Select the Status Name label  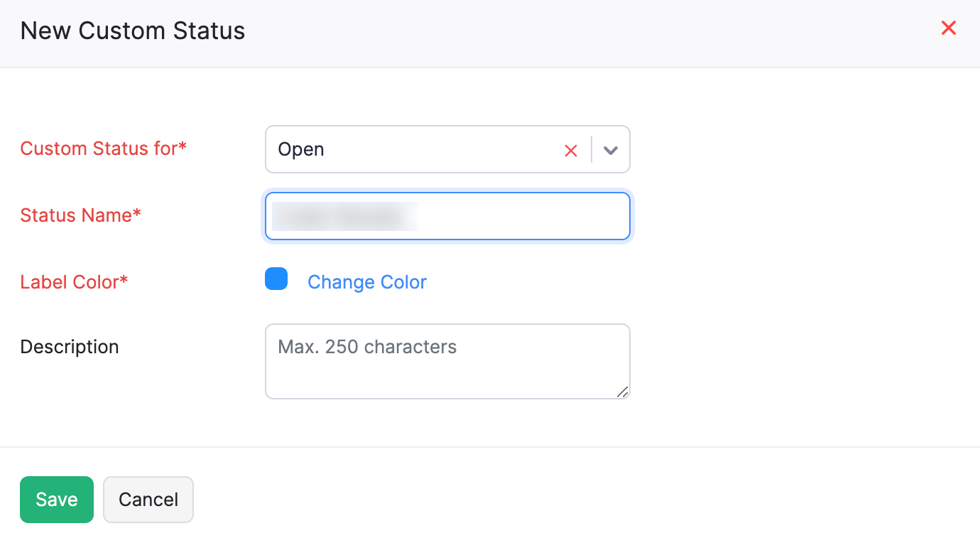[80, 215]
